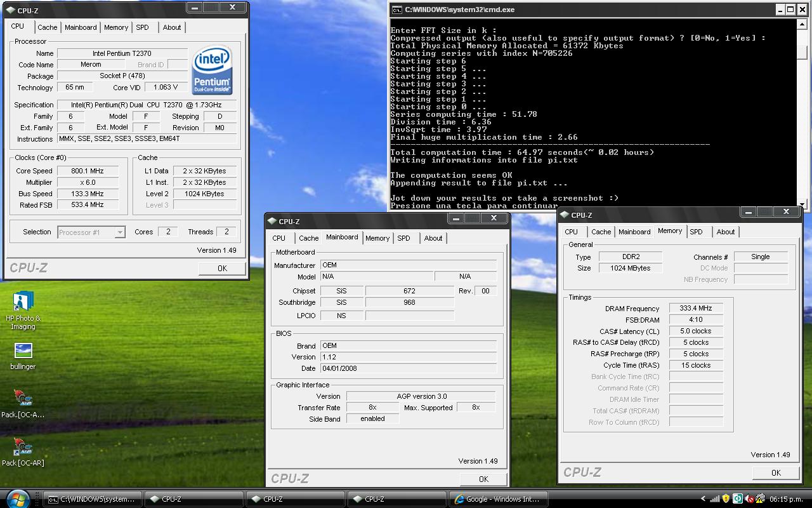Switch to Cache tab in processor window

(47, 27)
